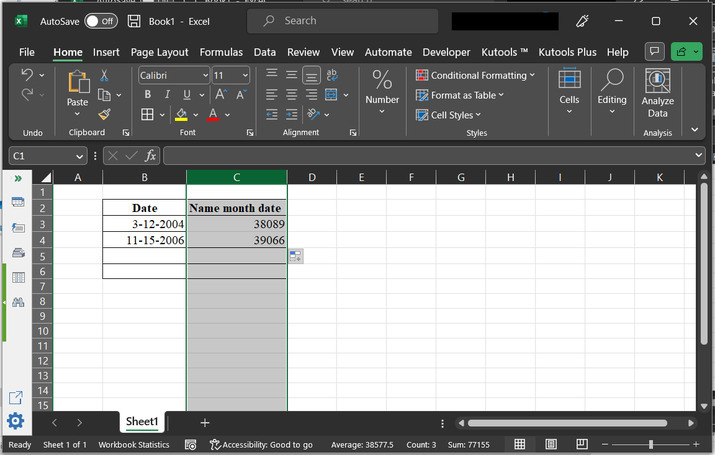The image size is (715, 455).
Task: Open the Page Layout ribbon tab
Action: click(159, 52)
